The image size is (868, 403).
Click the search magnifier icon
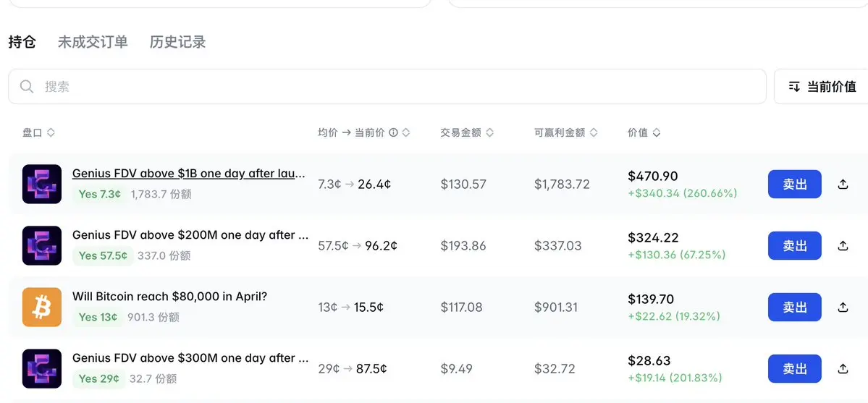28,87
